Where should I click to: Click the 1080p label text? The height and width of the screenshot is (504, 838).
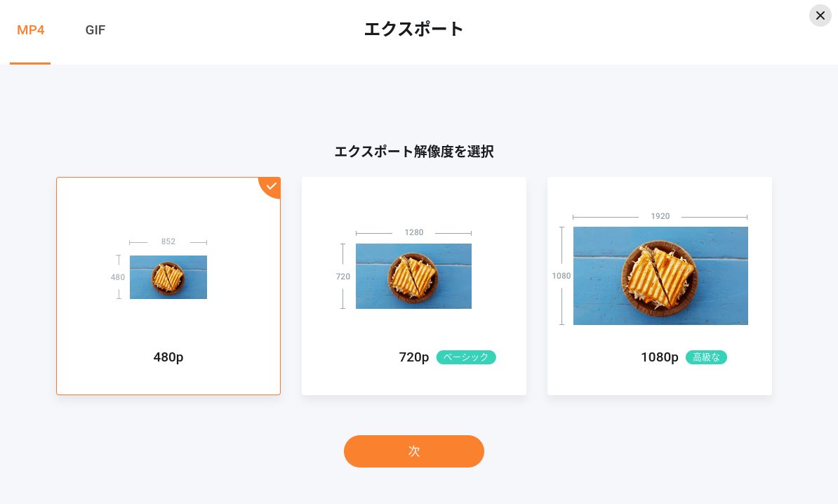(x=660, y=357)
